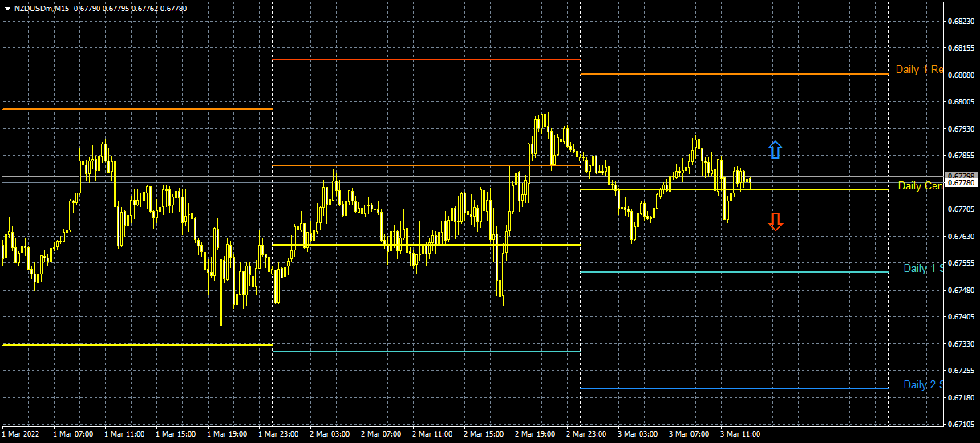Click the 2 Mar 11:00 time label
Viewport: 980px width, 443px height.
point(432,434)
